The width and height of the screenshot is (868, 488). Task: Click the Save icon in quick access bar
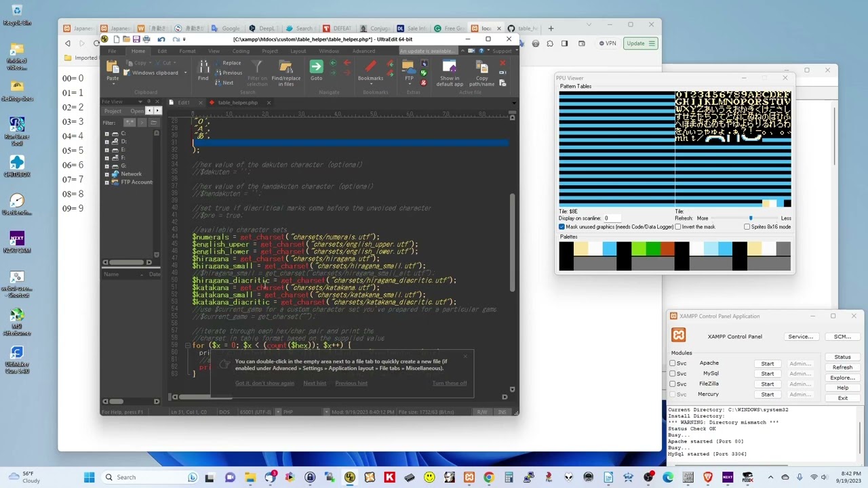pyautogui.click(x=136, y=39)
